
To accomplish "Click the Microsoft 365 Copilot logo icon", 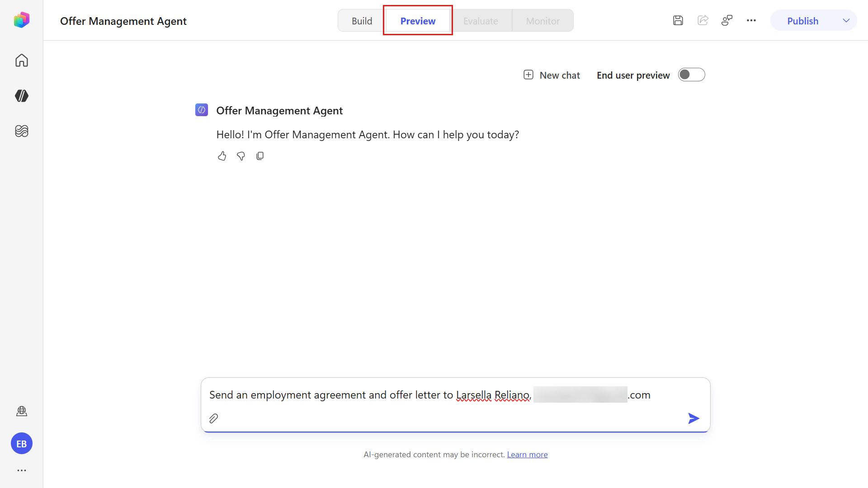I will click(x=21, y=20).
